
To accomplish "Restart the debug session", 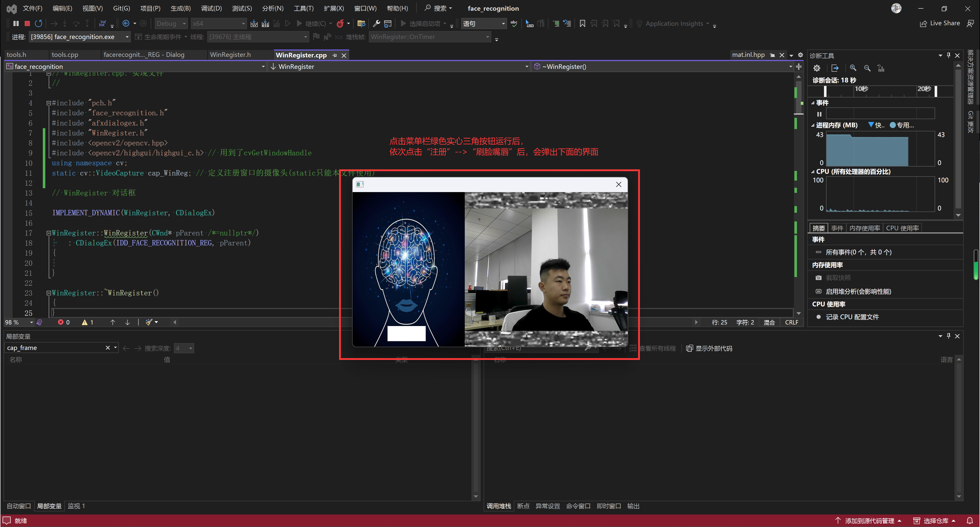I will 38,24.
